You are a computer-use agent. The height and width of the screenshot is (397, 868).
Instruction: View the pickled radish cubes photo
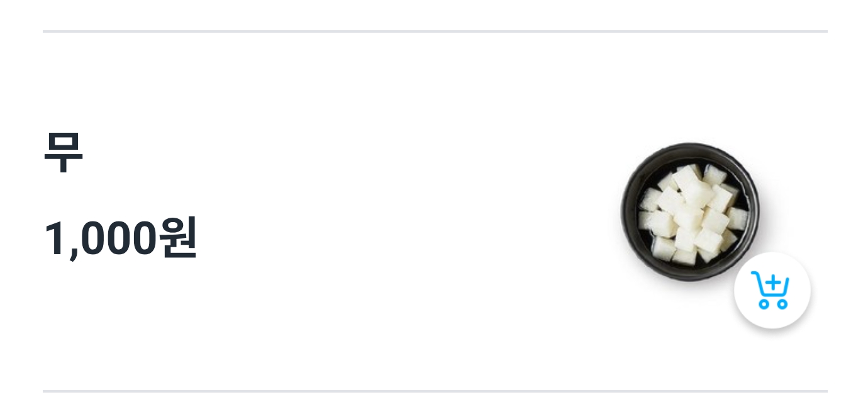pos(690,211)
